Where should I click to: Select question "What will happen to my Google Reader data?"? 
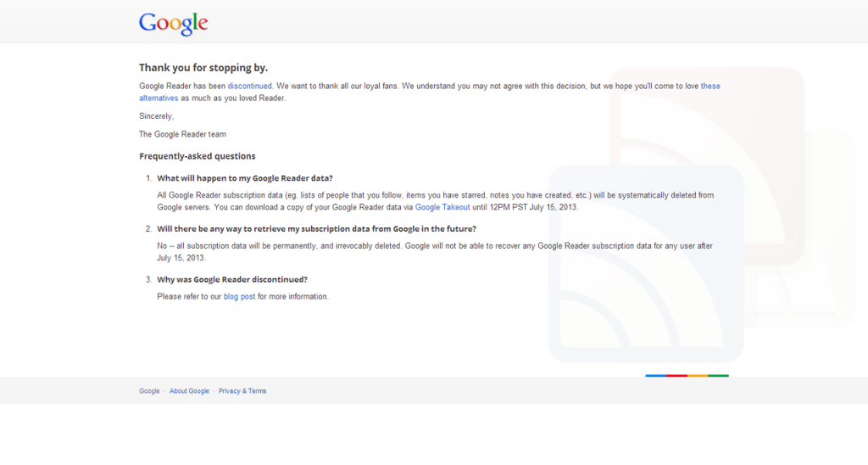245,178
